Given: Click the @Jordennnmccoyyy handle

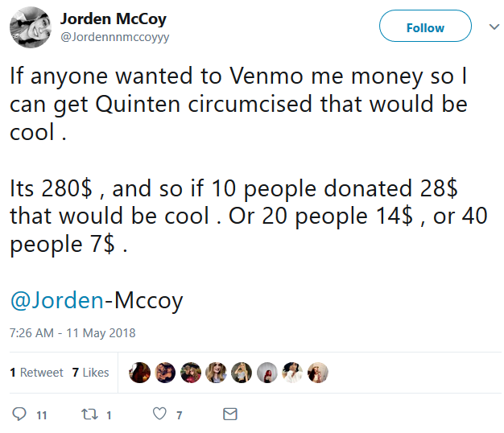Looking at the screenshot, I should (x=115, y=37).
